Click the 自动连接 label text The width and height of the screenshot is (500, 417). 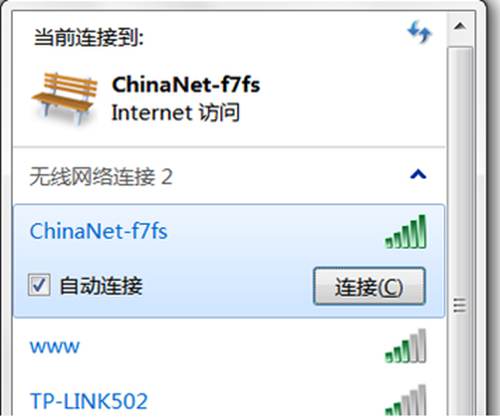(x=101, y=286)
